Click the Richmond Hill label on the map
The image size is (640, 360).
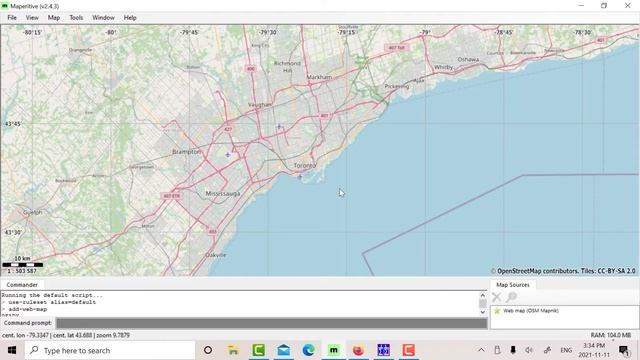(287, 67)
